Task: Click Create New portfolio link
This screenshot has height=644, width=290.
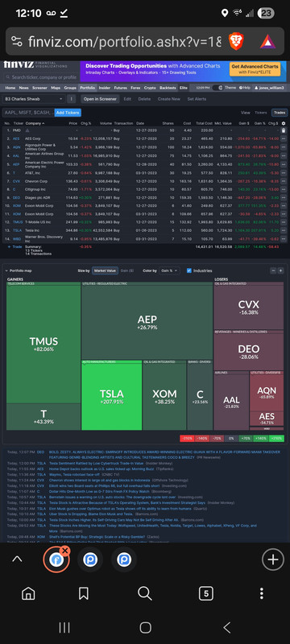Action: click(169, 99)
